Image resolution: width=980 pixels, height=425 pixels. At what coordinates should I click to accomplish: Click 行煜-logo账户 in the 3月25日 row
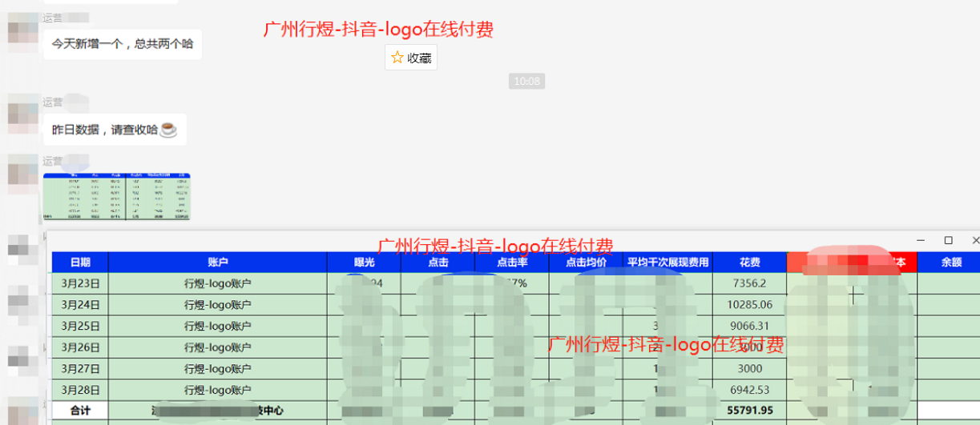point(218,326)
